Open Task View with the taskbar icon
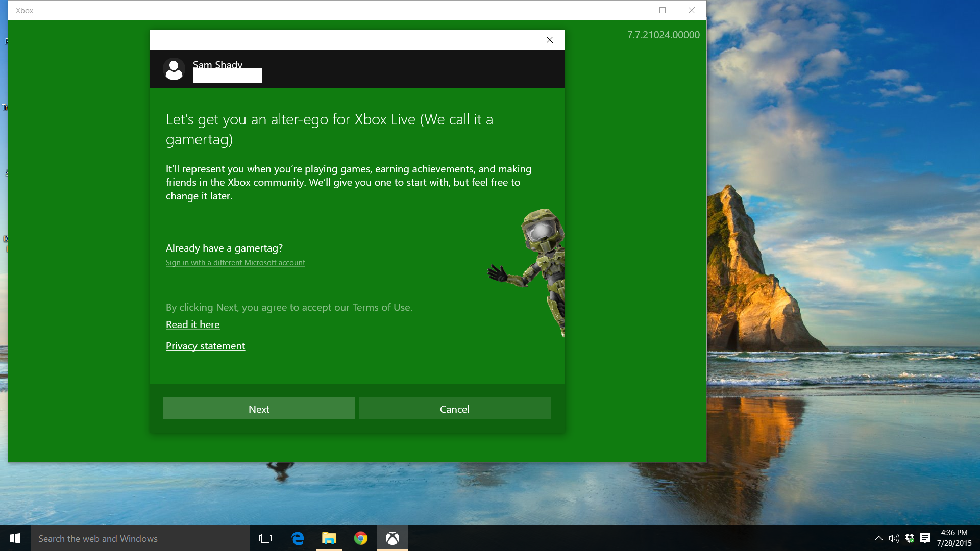The height and width of the screenshot is (551, 980). (265, 538)
